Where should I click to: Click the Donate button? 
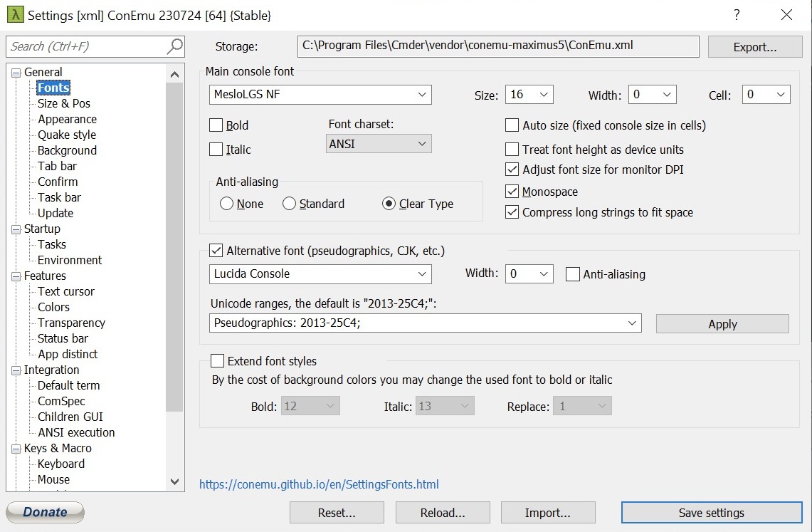tap(45, 512)
